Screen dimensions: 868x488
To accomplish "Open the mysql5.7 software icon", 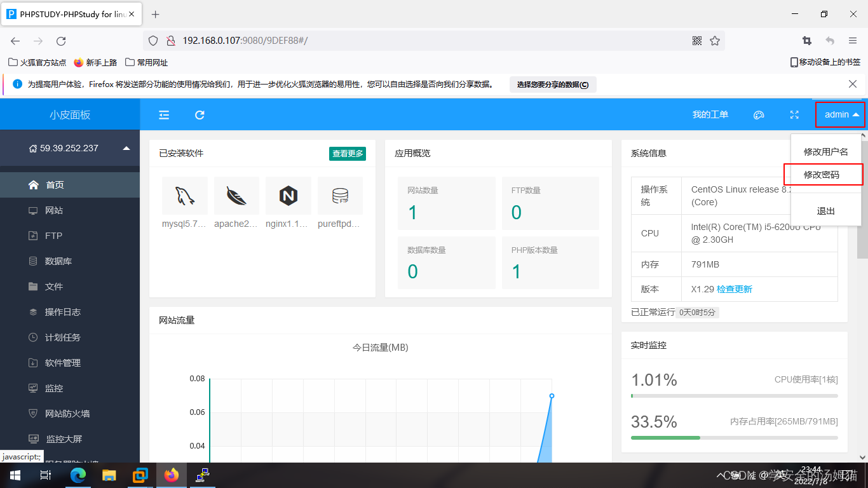I will point(185,196).
